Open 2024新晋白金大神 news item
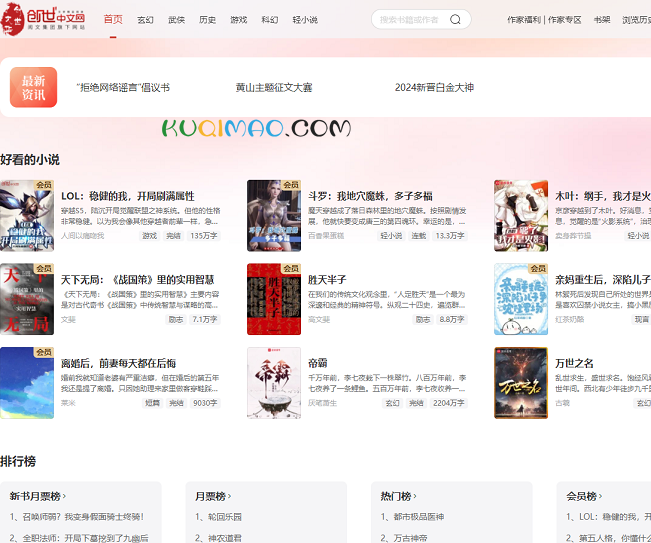Screen dimensions: 651x543 coord(434,88)
